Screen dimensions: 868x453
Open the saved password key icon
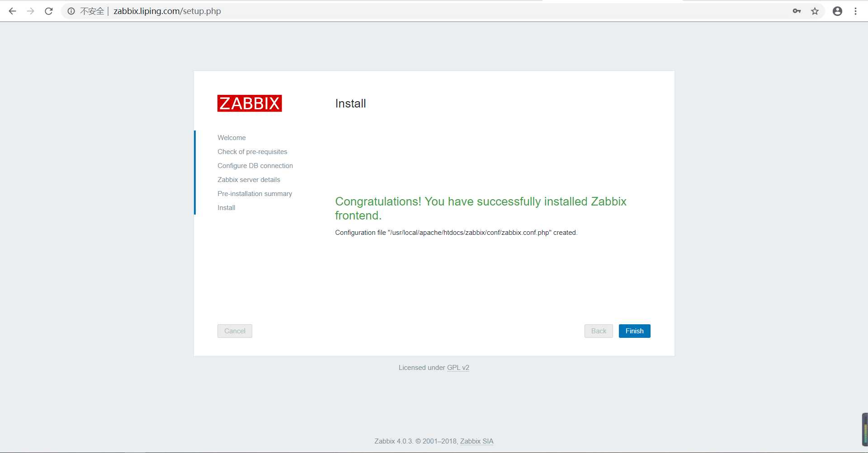click(797, 11)
